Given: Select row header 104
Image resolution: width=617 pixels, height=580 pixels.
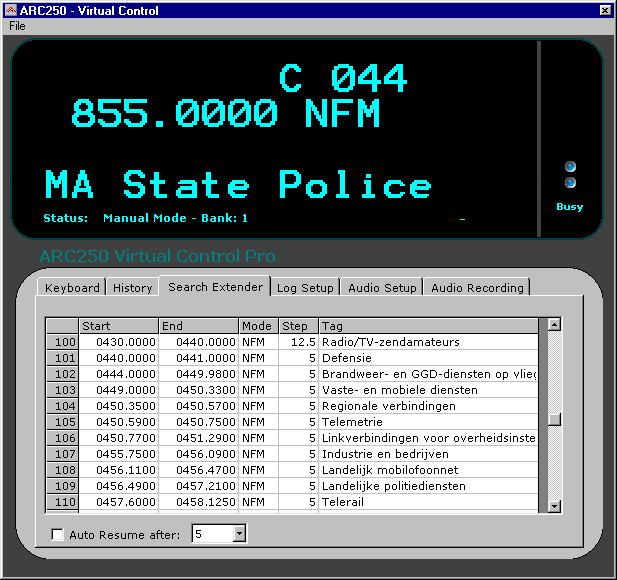Looking at the screenshot, I should pos(63,406).
